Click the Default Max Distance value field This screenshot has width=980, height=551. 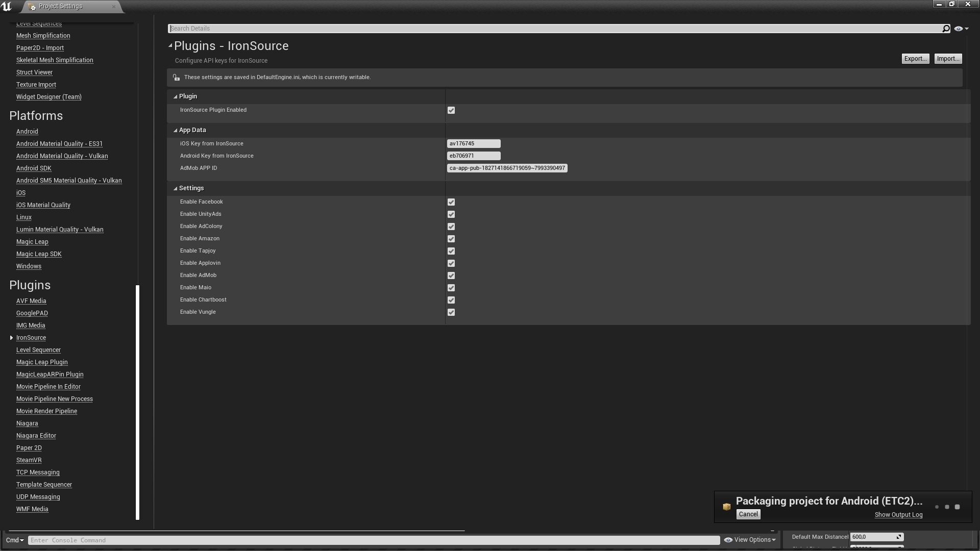click(876, 537)
